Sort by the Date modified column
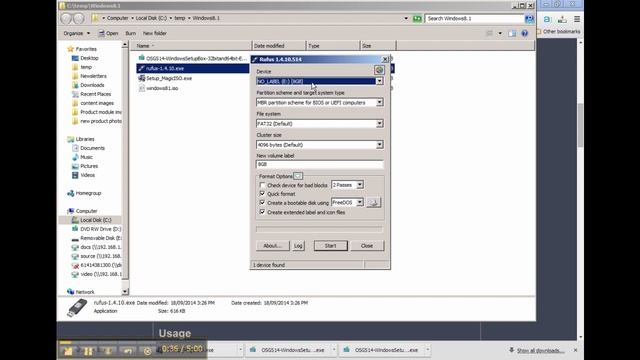 278,46
